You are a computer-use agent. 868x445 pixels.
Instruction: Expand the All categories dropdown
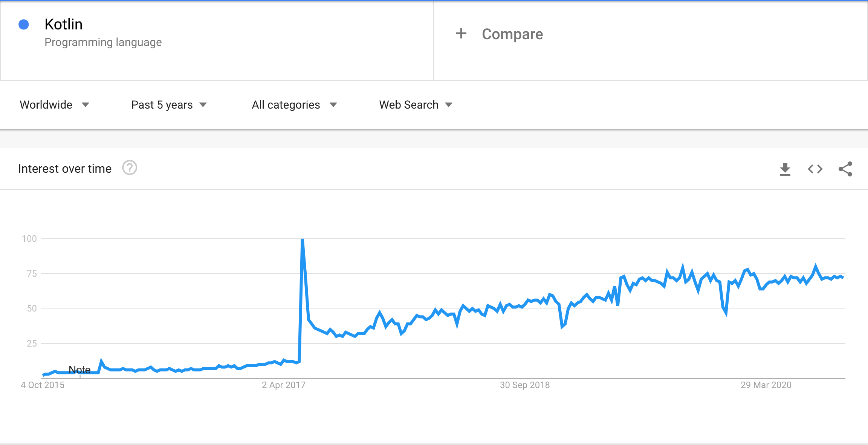point(294,105)
